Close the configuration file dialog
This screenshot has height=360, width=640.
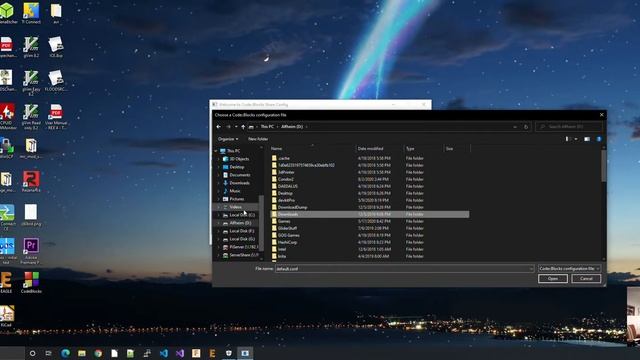tap(602, 115)
